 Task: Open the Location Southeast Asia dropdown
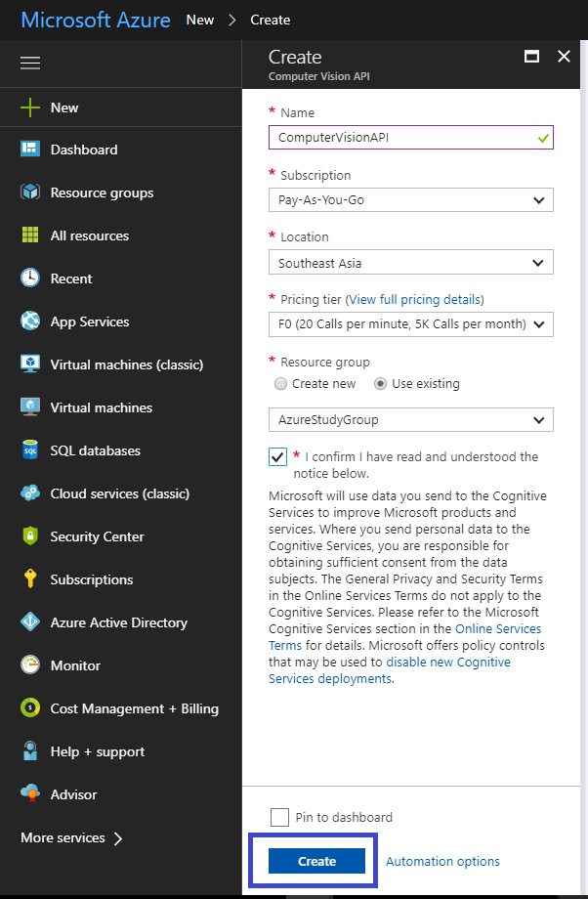point(411,263)
